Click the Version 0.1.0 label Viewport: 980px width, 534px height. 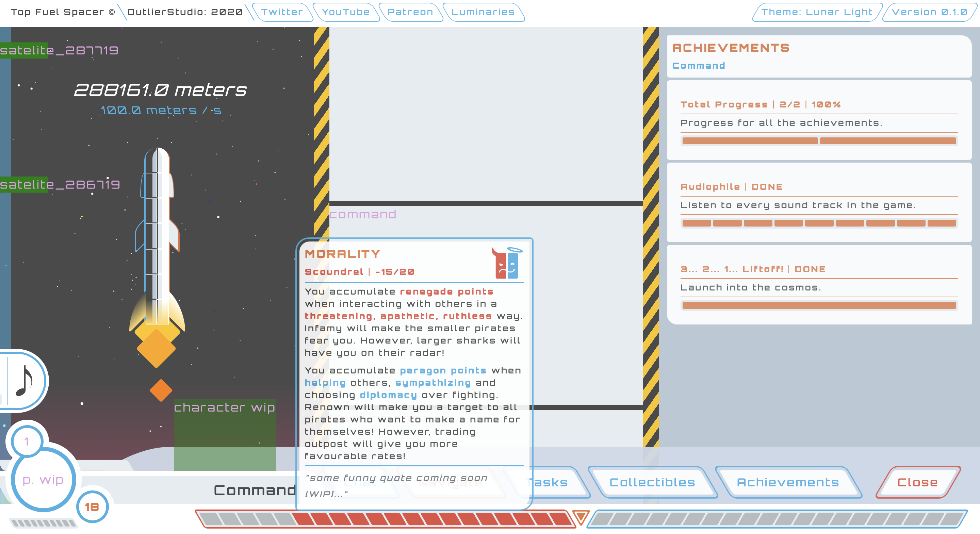(929, 12)
